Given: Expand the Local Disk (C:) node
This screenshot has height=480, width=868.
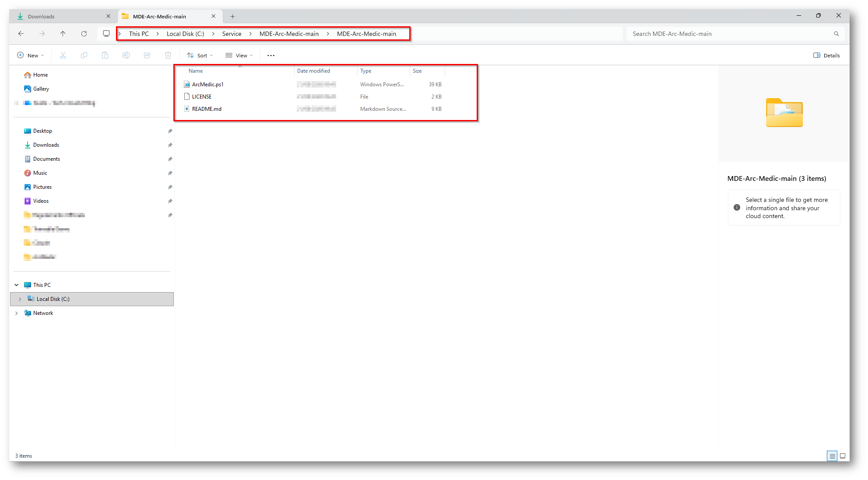Looking at the screenshot, I should [x=20, y=299].
